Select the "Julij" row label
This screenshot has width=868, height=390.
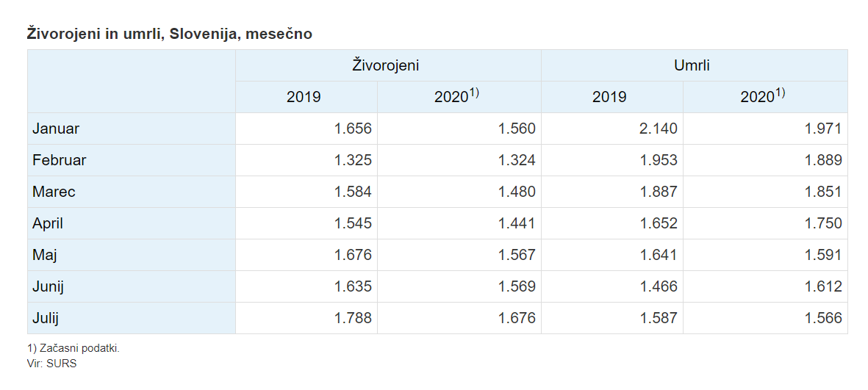46,318
